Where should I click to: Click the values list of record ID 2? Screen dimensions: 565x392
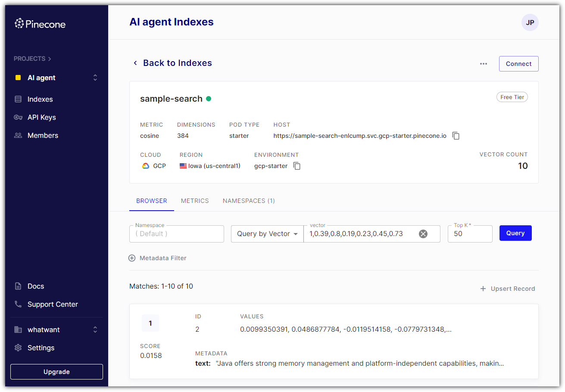click(x=346, y=330)
